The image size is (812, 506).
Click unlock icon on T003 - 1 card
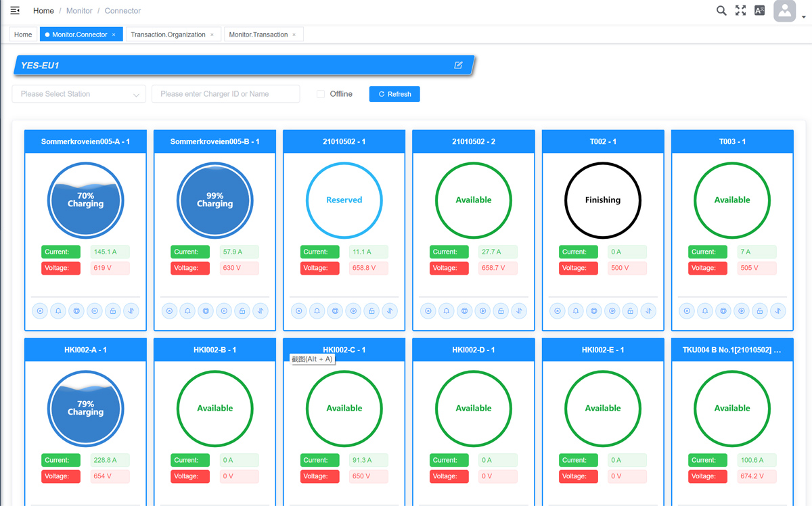[x=760, y=311]
